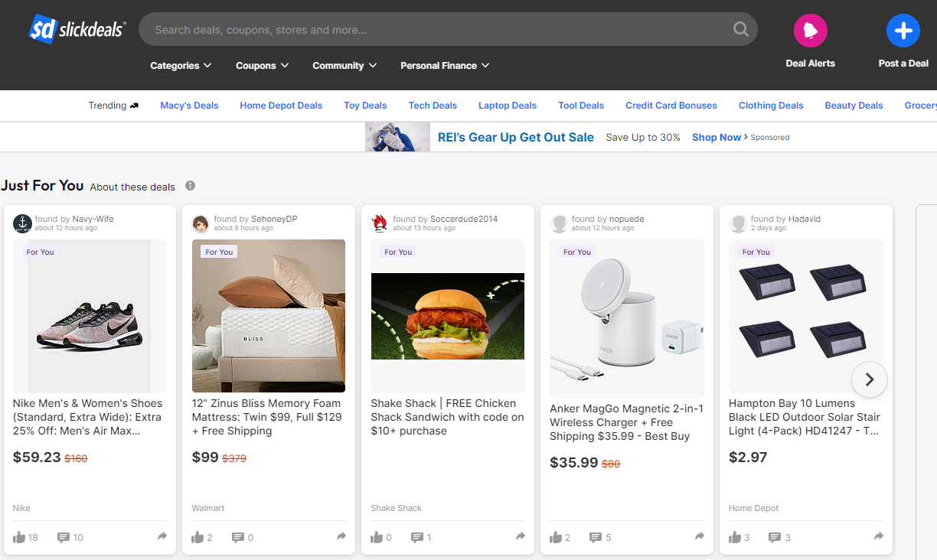Click the $2.97 Hampton Bay price
This screenshot has height=560, width=937.
pyautogui.click(x=748, y=457)
